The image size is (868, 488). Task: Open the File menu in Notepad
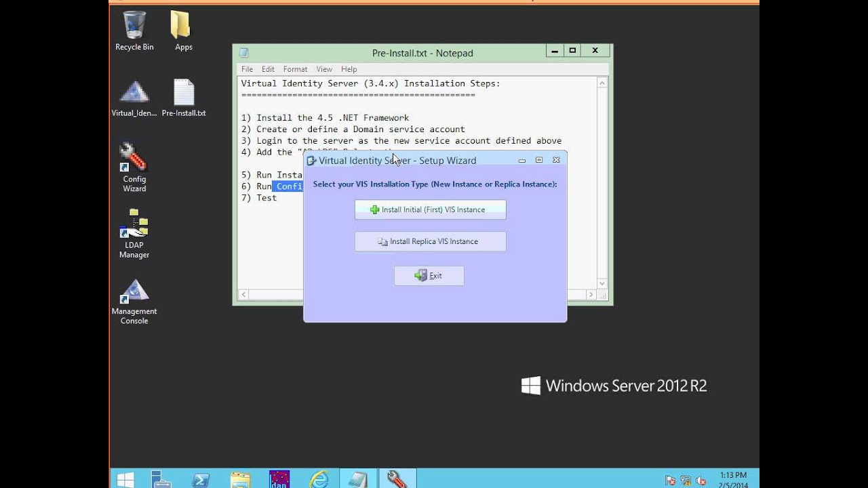click(247, 69)
